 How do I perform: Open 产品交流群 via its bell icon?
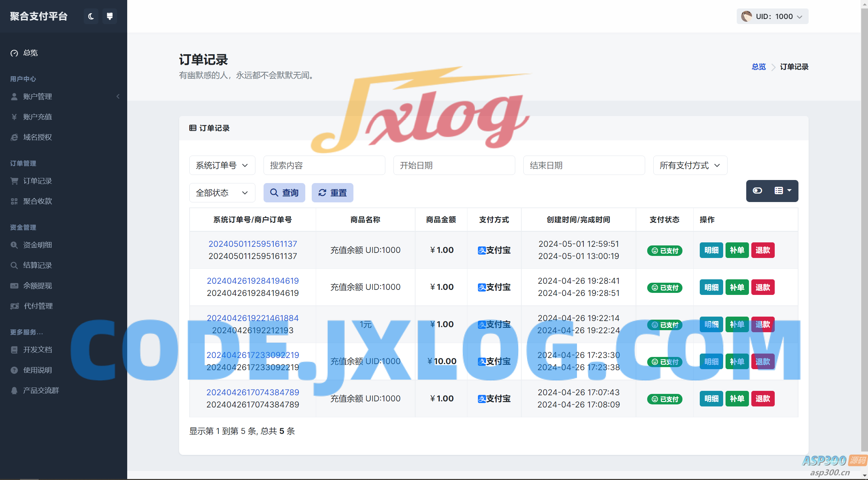point(14,391)
